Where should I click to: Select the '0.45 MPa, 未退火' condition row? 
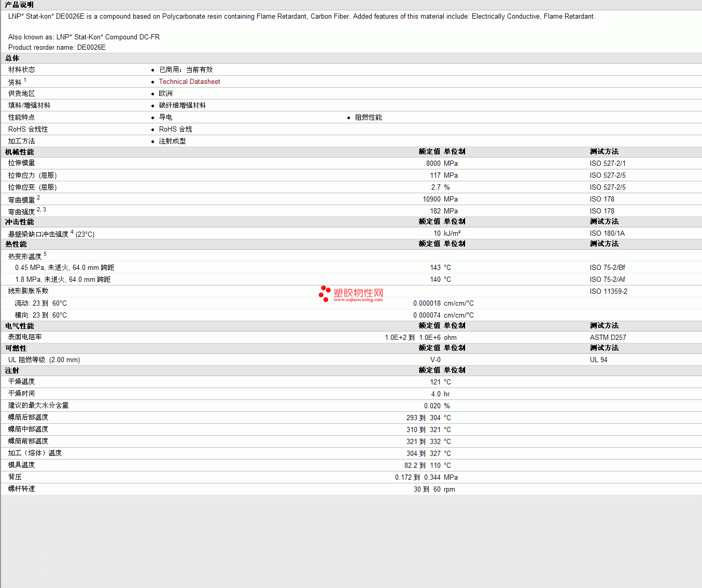tap(64, 267)
